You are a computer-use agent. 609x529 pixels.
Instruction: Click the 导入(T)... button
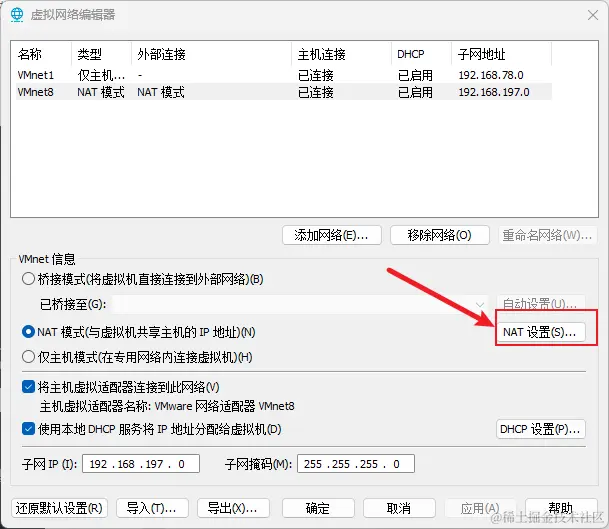point(152,508)
